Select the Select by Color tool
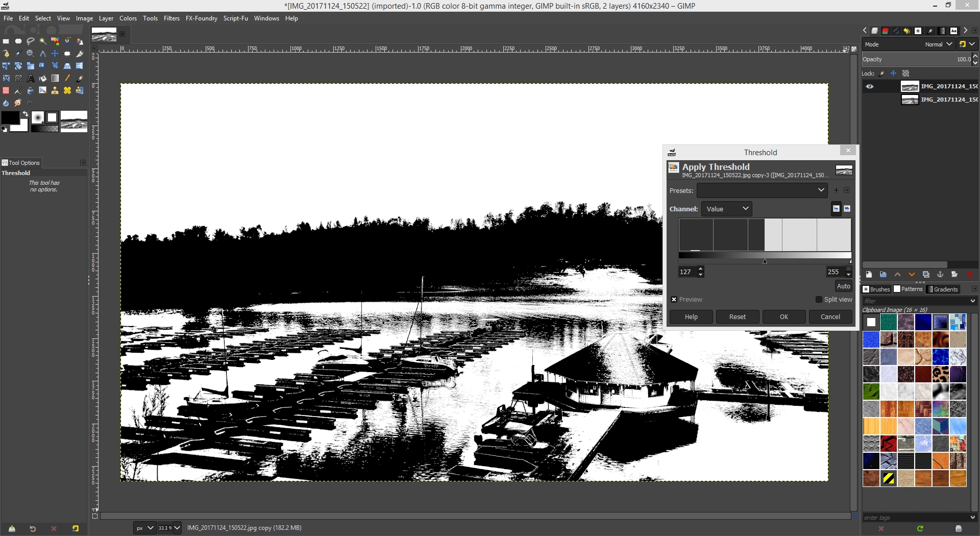 tap(55, 41)
